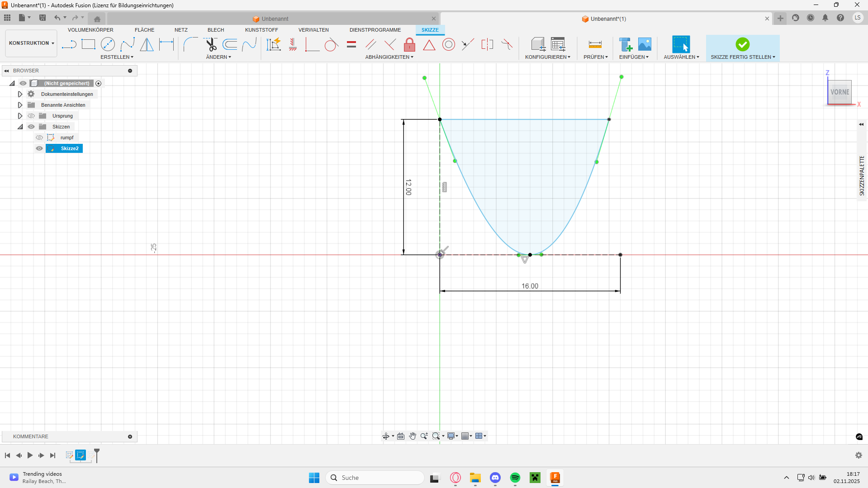Viewport: 868px width, 488px height.
Task: Click the VORNE face on the view cube
Action: (840, 92)
